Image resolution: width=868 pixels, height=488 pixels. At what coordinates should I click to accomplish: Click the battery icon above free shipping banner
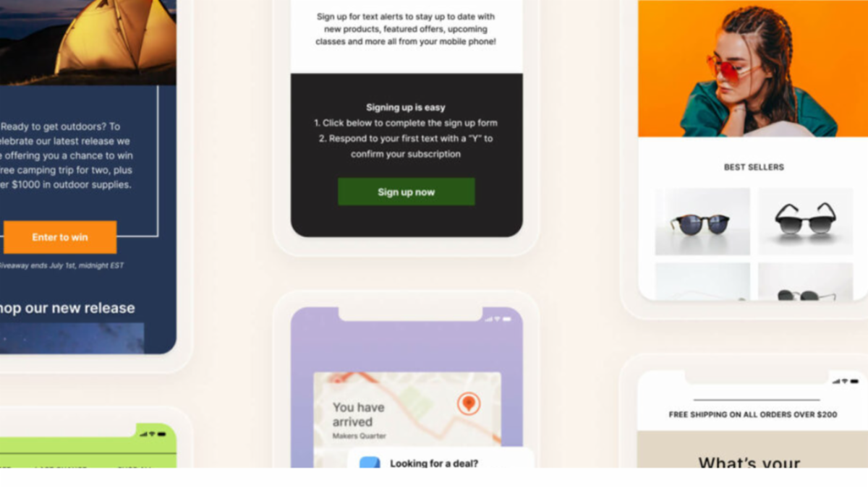(856, 381)
